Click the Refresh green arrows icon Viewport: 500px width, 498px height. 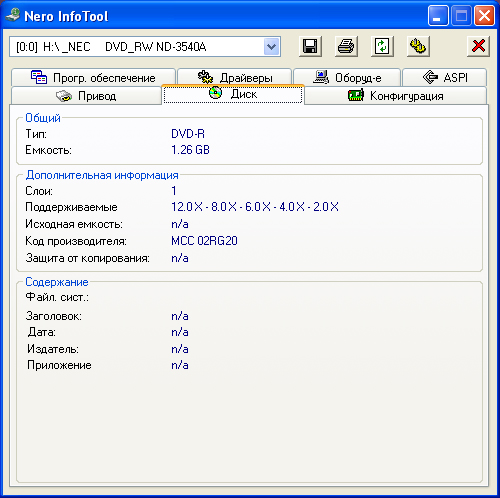click(x=382, y=46)
